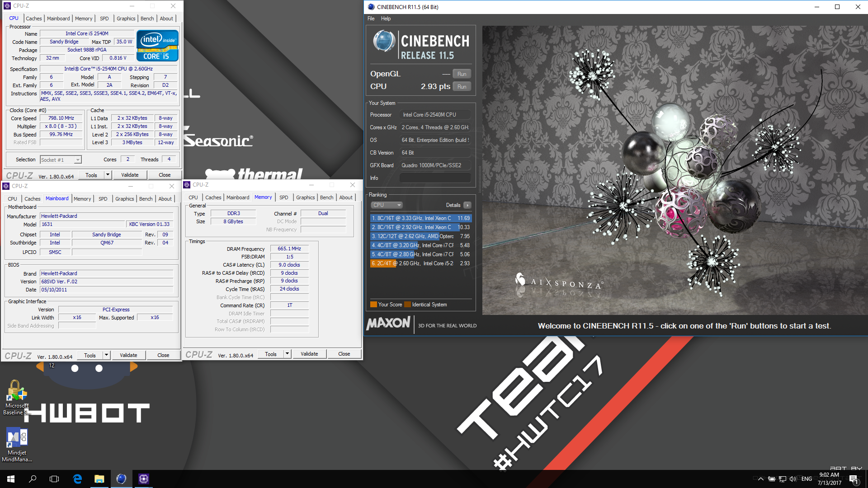Click the Specification processor name field

tap(108, 69)
